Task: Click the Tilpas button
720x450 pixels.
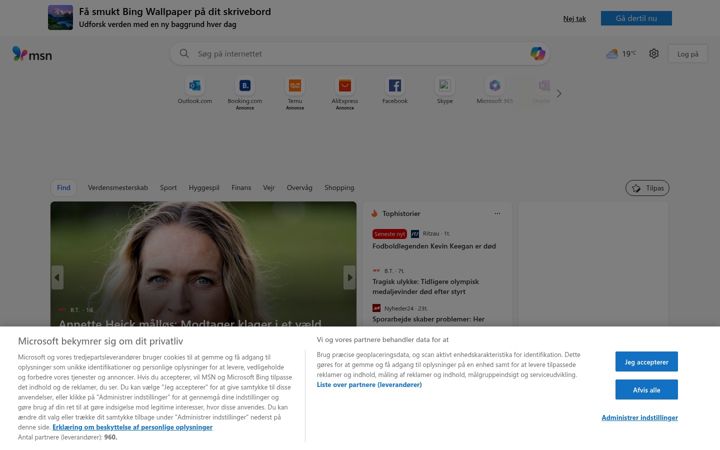Action: coord(647,188)
